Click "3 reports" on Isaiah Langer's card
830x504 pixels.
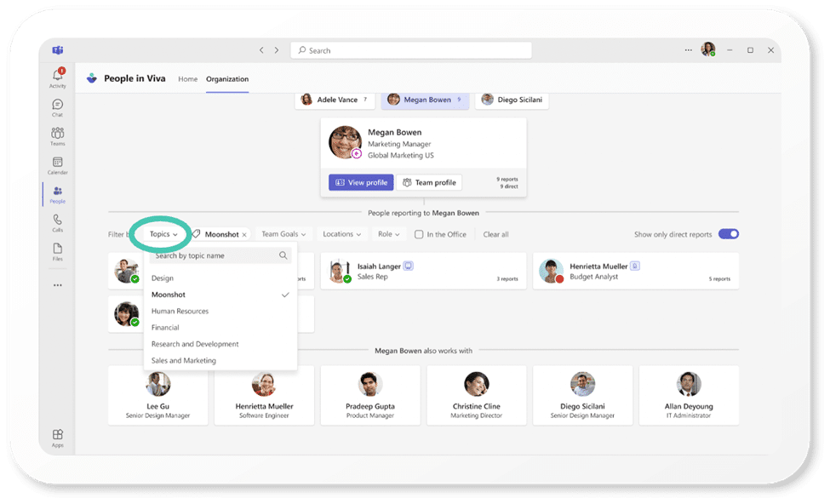(507, 279)
